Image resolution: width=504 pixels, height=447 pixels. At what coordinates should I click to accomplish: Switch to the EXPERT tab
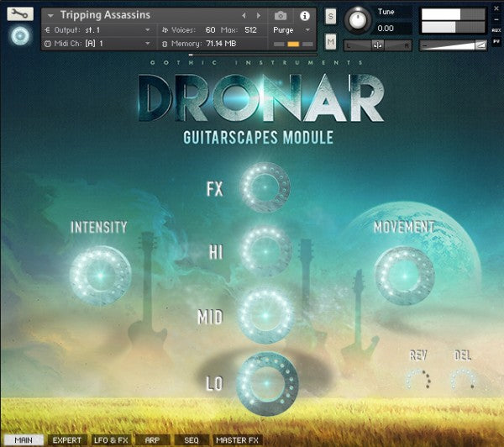tap(67, 440)
